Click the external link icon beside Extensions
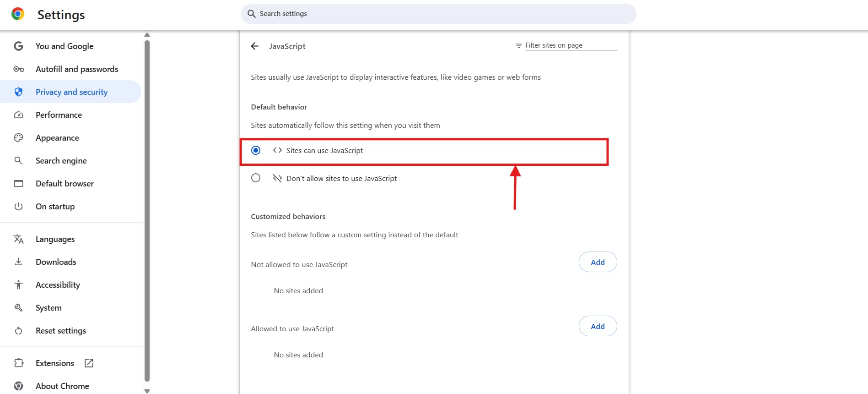This screenshot has width=868, height=394. tap(89, 363)
